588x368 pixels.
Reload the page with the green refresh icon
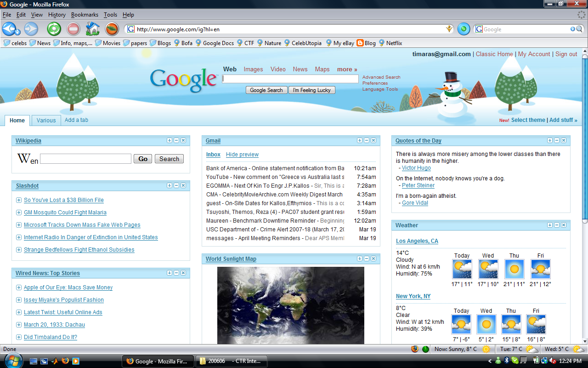[54, 29]
